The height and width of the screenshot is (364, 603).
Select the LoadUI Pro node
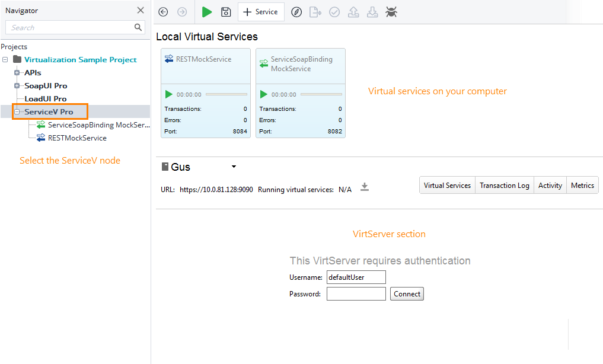point(46,99)
